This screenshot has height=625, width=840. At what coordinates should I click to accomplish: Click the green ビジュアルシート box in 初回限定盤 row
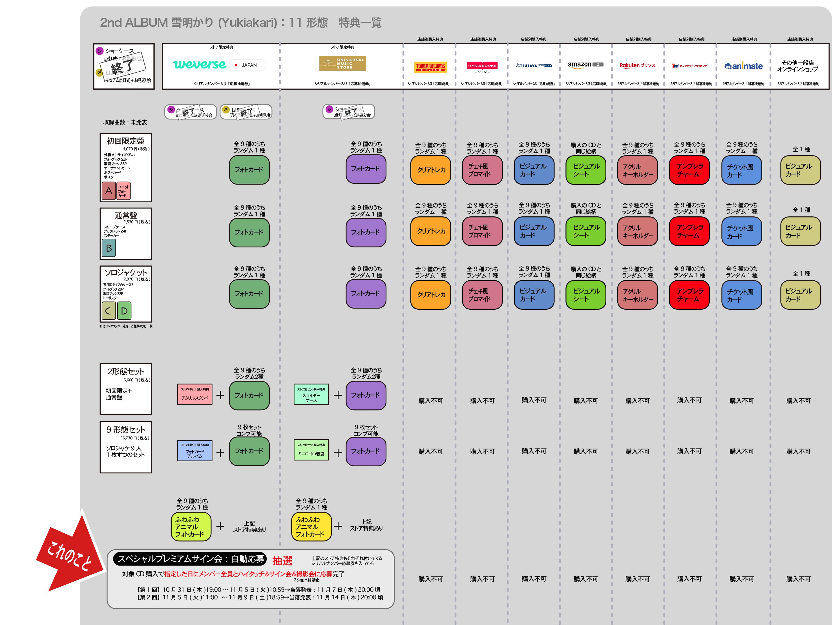click(586, 170)
